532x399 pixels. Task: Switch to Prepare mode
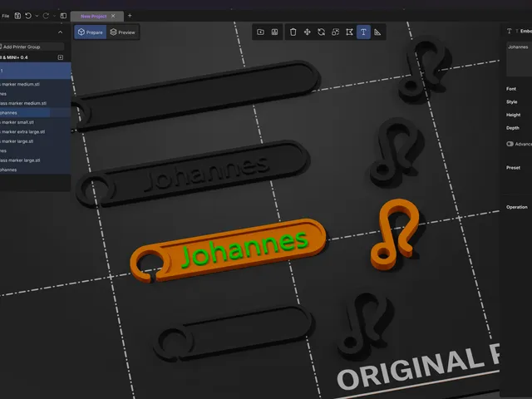coord(91,32)
